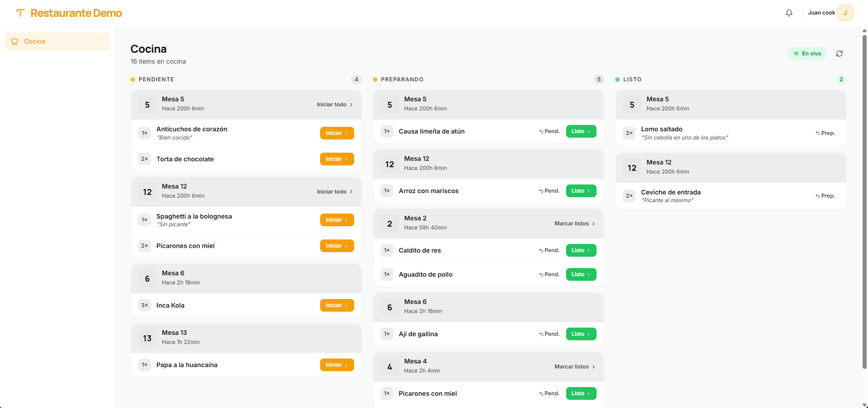The height and width of the screenshot is (408, 868).
Task: Click the refresh icon beside En vivo
Action: coord(839,54)
